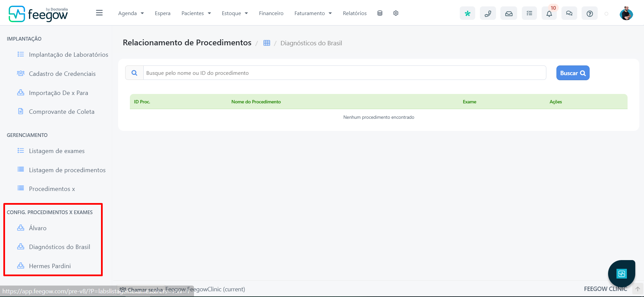Click the Listagem de procedimentos icon

tap(21, 169)
